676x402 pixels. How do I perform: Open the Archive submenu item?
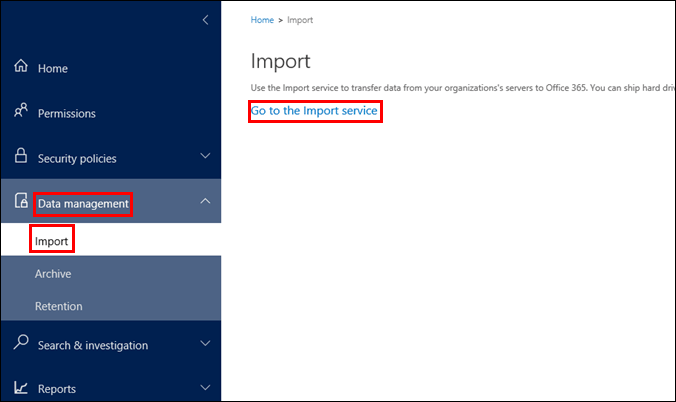[53, 274]
